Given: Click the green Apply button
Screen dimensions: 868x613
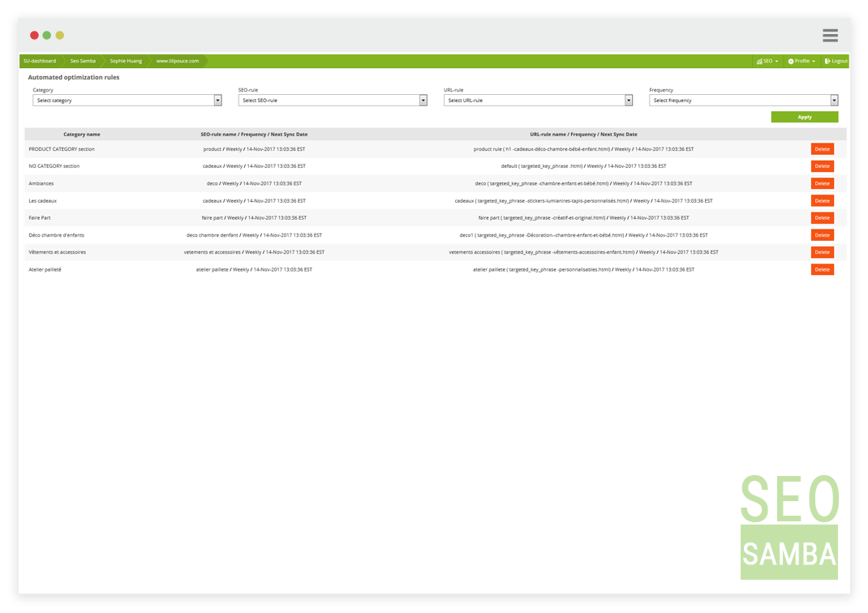Looking at the screenshot, I should click(804, 117).
